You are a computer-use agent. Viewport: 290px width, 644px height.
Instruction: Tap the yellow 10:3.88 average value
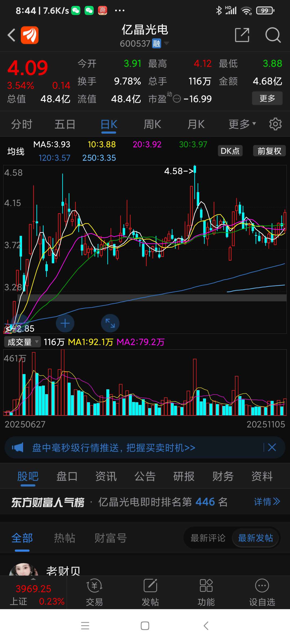point(102,144)
